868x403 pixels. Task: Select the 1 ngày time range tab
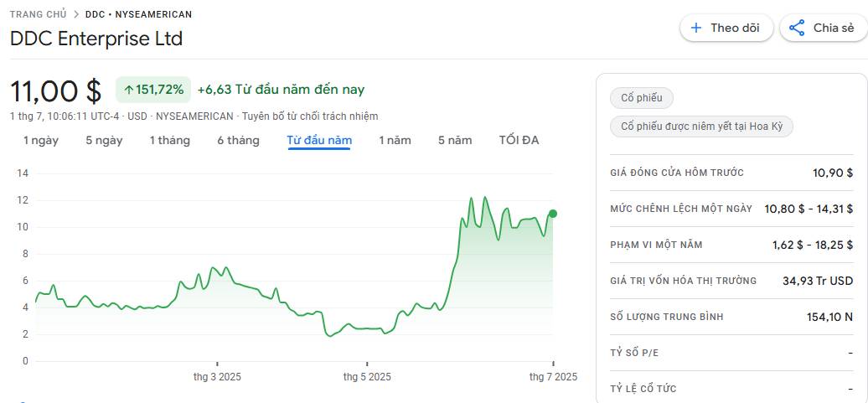[x=40, y=141]
